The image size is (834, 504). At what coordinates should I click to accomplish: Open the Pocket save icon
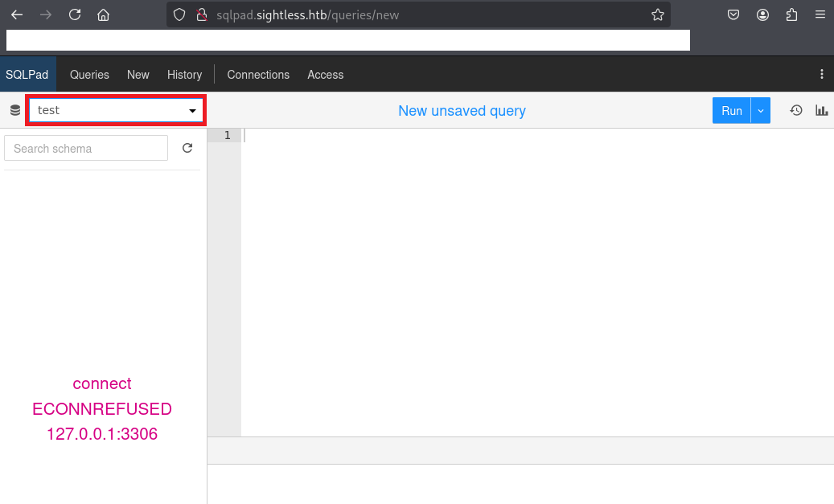point(733,14)
